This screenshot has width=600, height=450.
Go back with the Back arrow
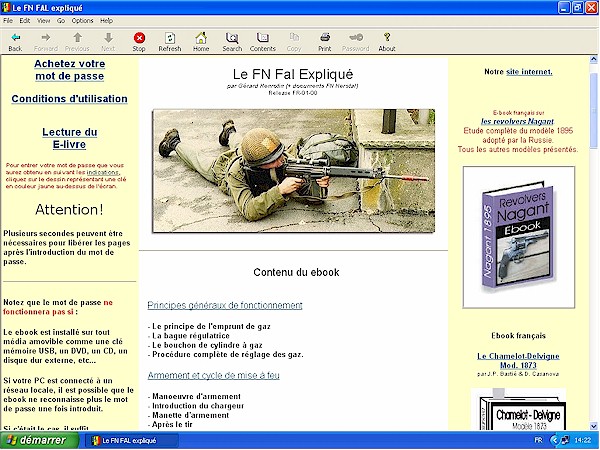(15, 42)
